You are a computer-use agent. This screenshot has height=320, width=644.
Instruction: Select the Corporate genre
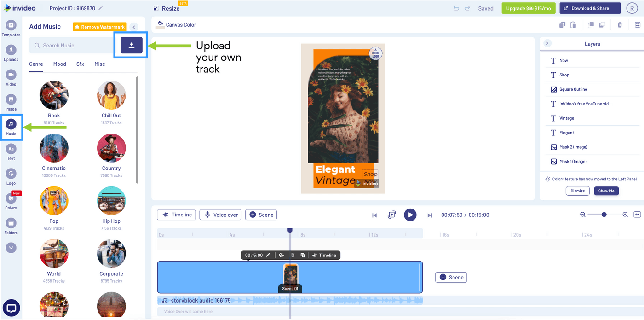pyautogui.click(x=111, y=254)
